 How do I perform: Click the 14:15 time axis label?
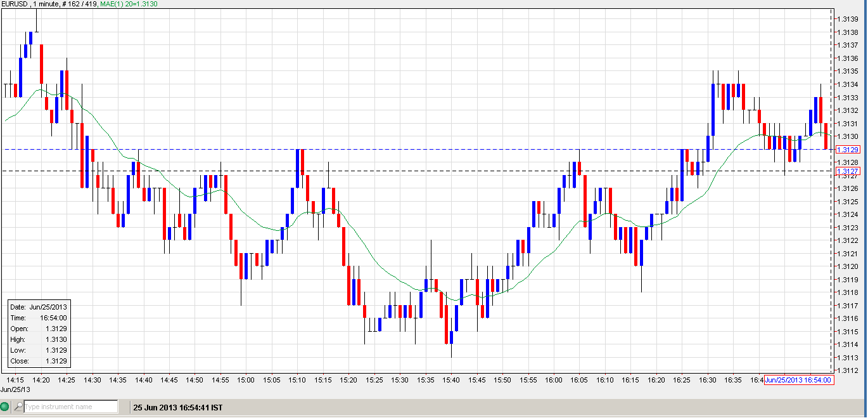[15, 380]
